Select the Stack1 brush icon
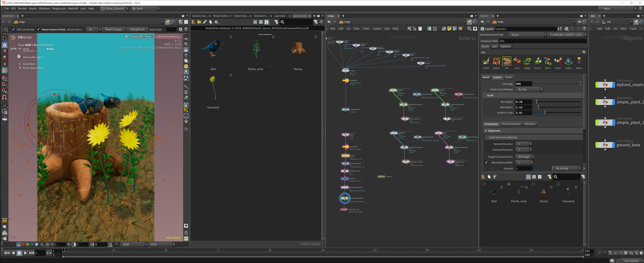This screenshot has height=263, width=644. pos(579,61)
